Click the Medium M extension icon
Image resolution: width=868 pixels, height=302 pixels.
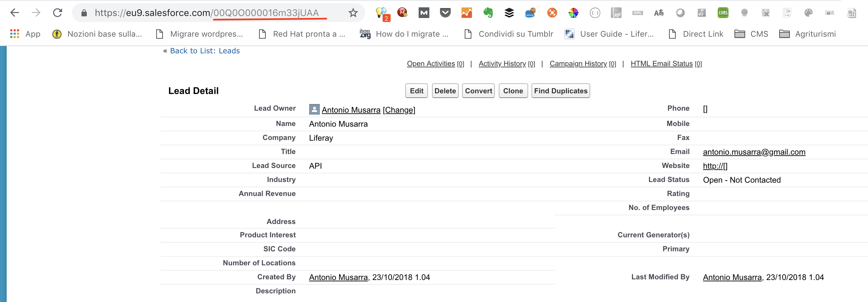coord(424,13)
